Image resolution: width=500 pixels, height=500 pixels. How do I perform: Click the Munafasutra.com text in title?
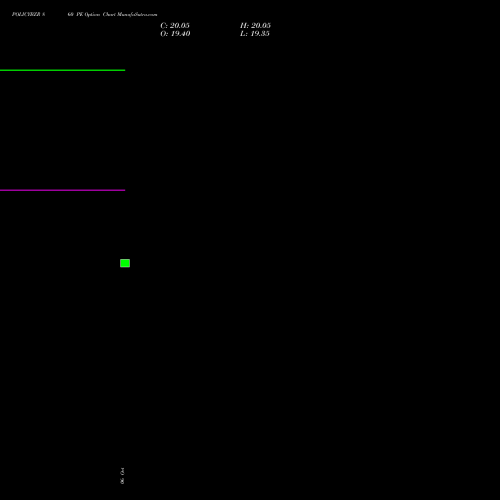pos(137,14)
